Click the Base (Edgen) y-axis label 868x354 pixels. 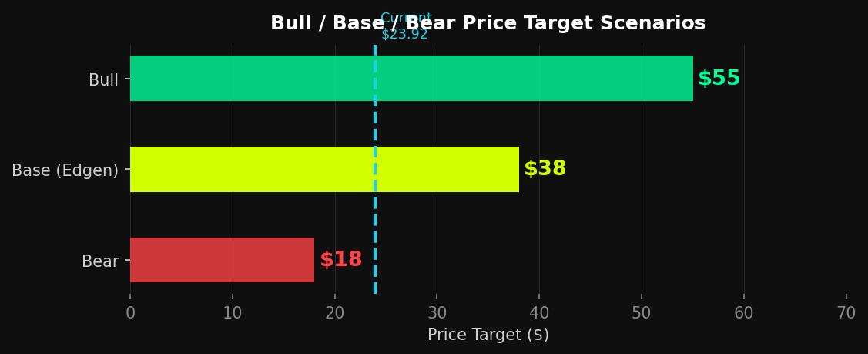[x=65, y=170]
